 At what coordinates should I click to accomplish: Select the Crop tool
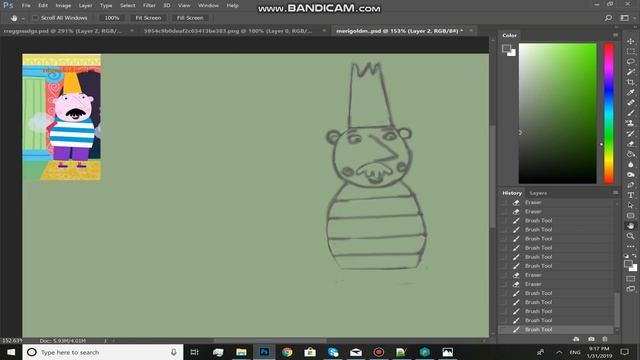(631, 82)
